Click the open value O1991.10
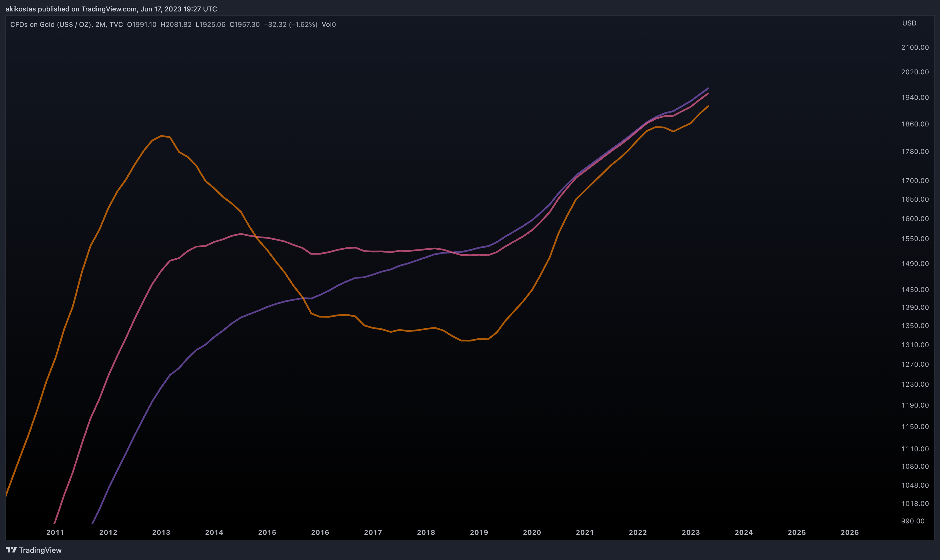This screenshot has width=940, height=560. pyautogui.click(x=142, y=25)
